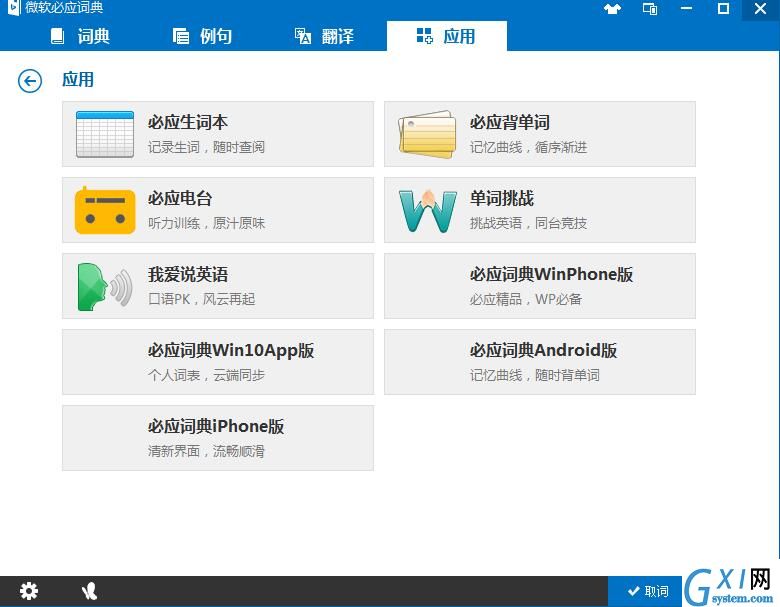Image resolution: width=780 pixels, height=607 pixels.
Task: Switch to the 翻译 tab
Action: click(x=324, y=36)
